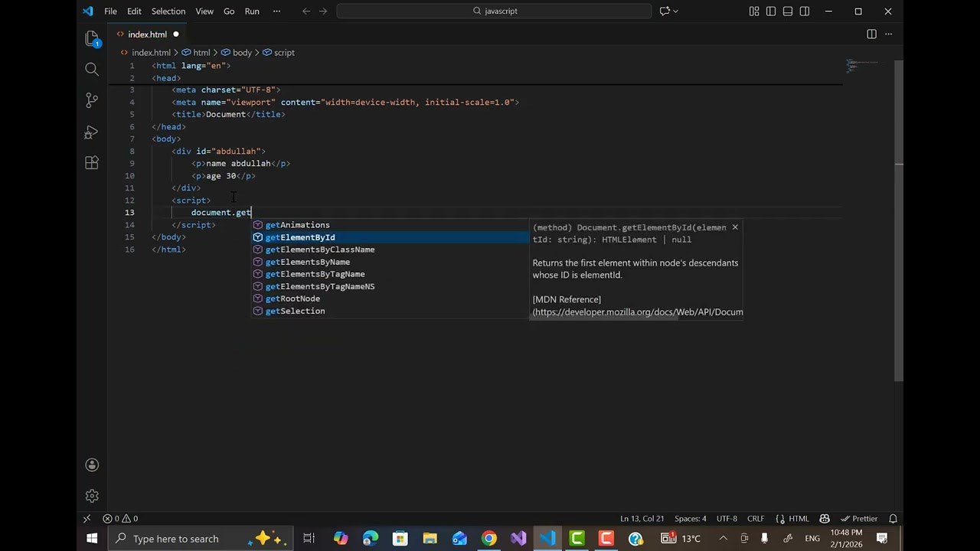Image resolution: width=980 pixels, height=551 pixels.
Task: Open the View menu
Action: [204, 11]
